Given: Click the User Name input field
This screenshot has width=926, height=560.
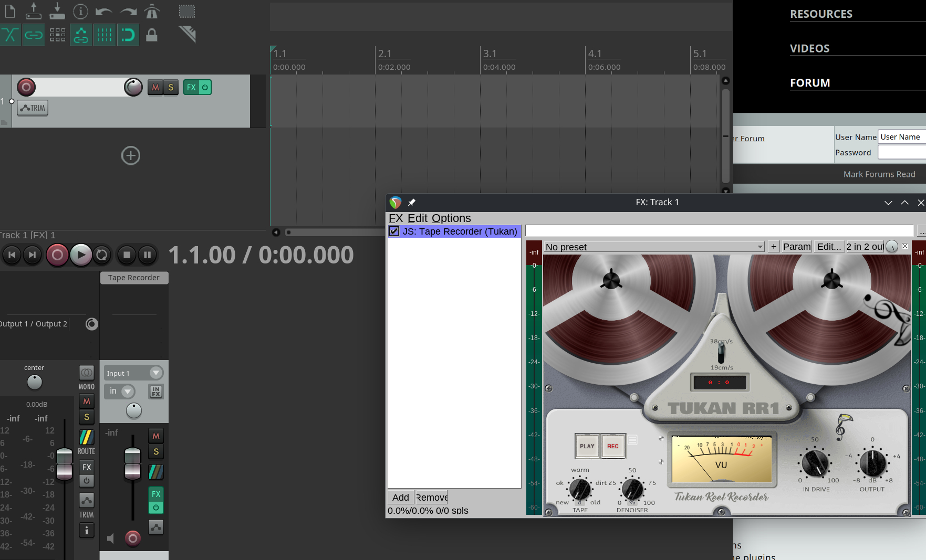Looking at the screenshot, I should click(902, 137).
